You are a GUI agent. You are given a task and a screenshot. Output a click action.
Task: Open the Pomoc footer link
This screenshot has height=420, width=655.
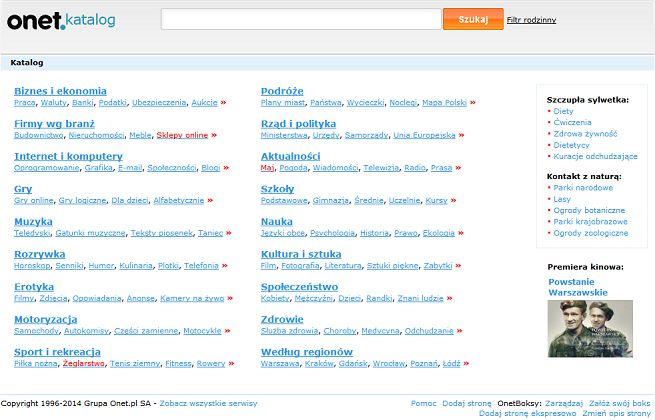[x=423, y=403]
